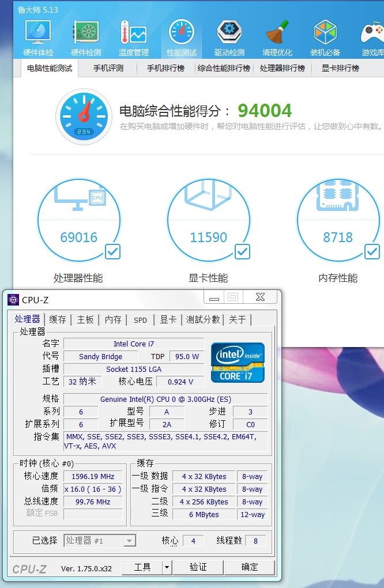Click the CPU-Z title bar app icon
Screen dimensions: 384x588
point(13,300)
